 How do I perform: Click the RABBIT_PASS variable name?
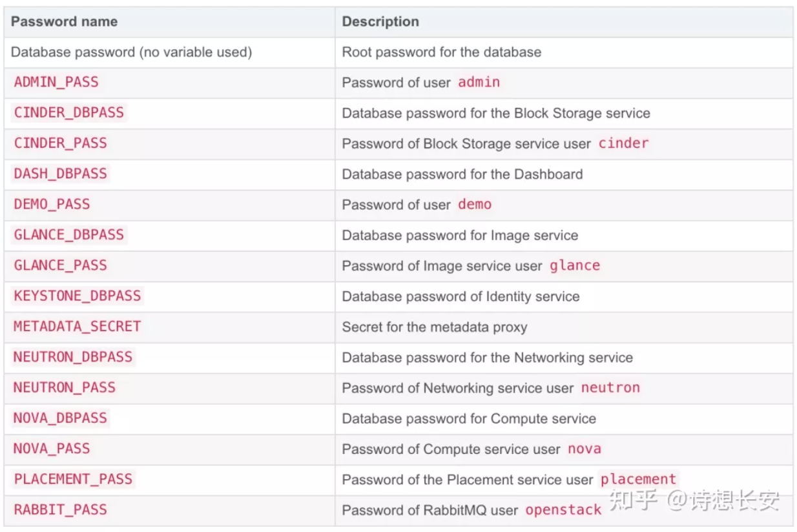[60, 509]
